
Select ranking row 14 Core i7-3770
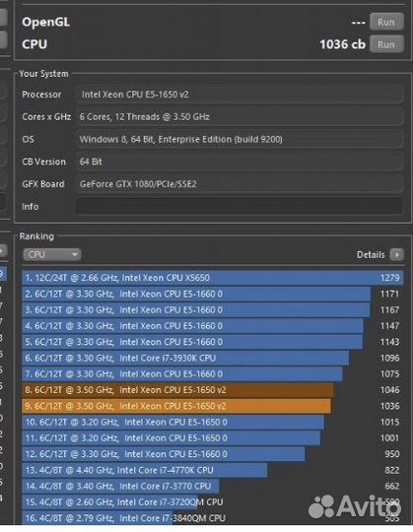[213, 487]
